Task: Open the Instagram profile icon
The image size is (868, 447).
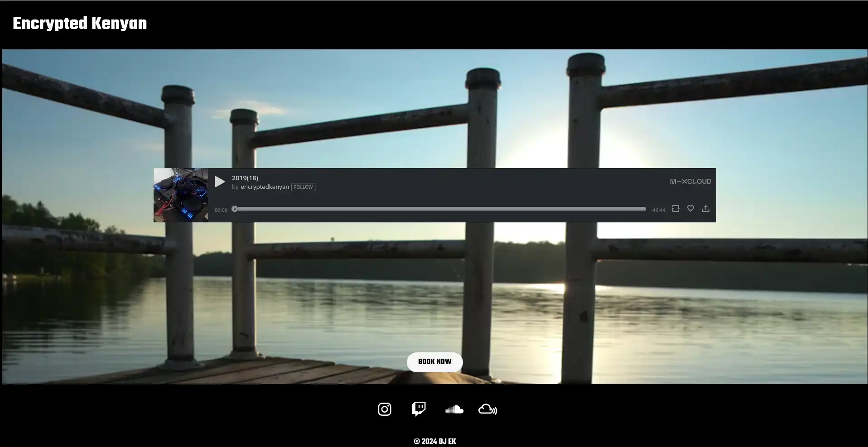Action: [x=384, y=409]
